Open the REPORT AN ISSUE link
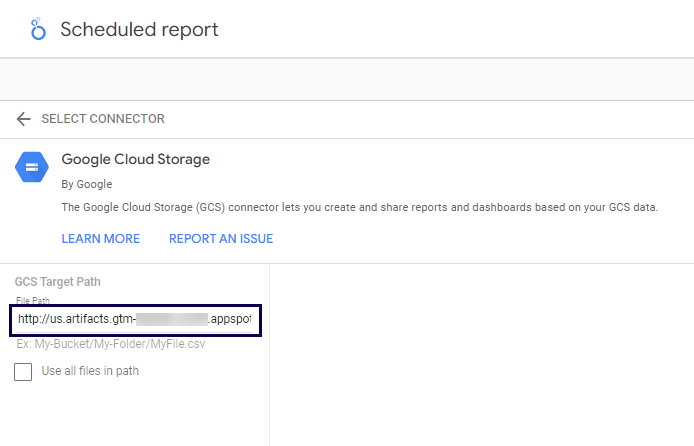This screenshot has width=694, height=446. point(220,239)
